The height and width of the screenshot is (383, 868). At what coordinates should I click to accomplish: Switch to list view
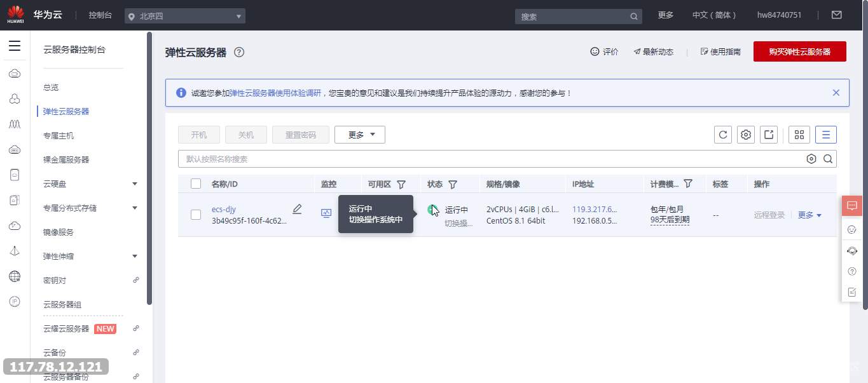(826, 135)
